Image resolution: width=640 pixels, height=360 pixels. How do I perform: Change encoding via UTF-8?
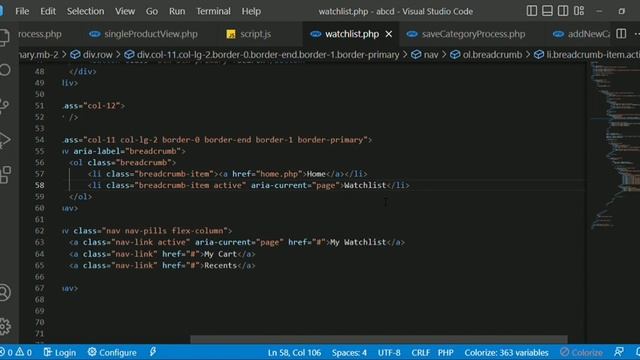tap(389, 352)
